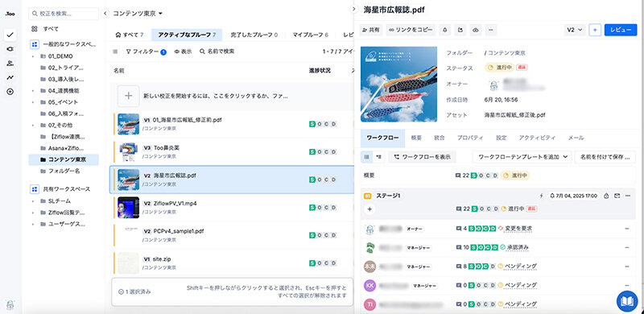Open the V2 version dropdown
Screen dimensions: 644x314
[575, 30]
